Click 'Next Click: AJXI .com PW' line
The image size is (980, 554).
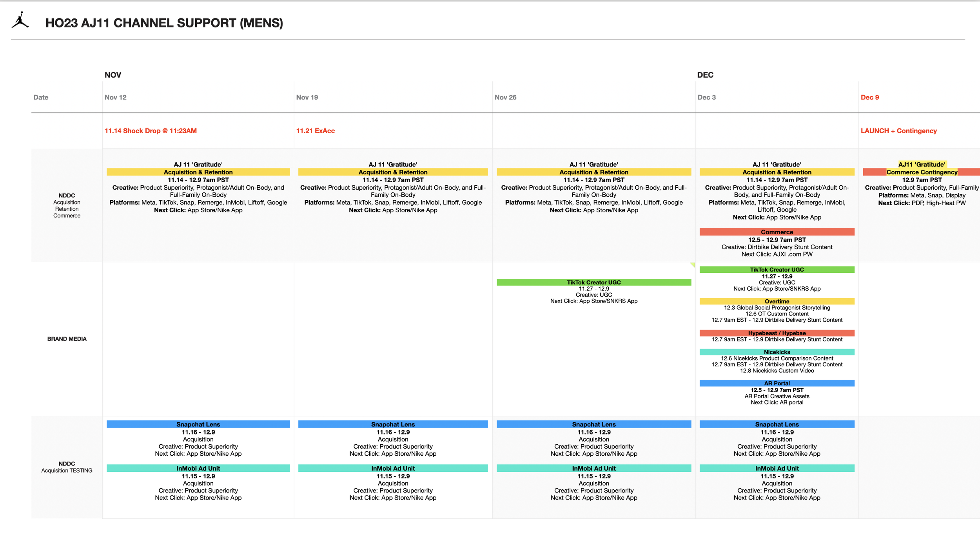pos(777,254)
